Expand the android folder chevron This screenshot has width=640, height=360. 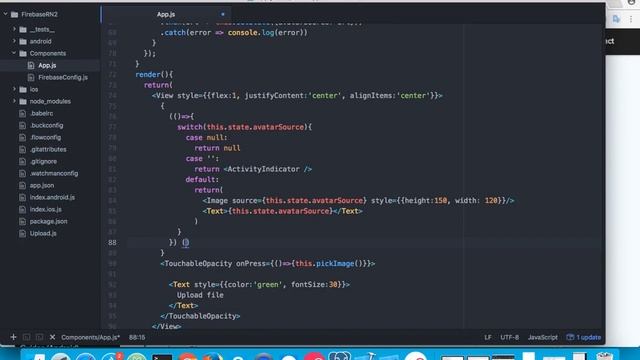tap(14, 41)
